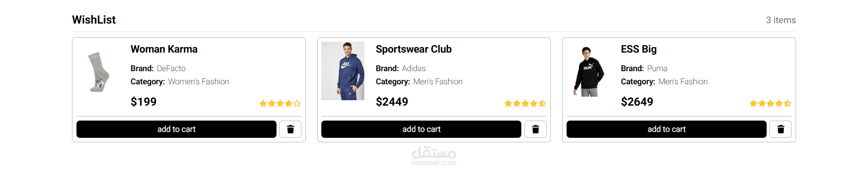The width and height of the screenshot is (868, 170).
Task: Add Woman Karma to cart
Action: point(176,129)
